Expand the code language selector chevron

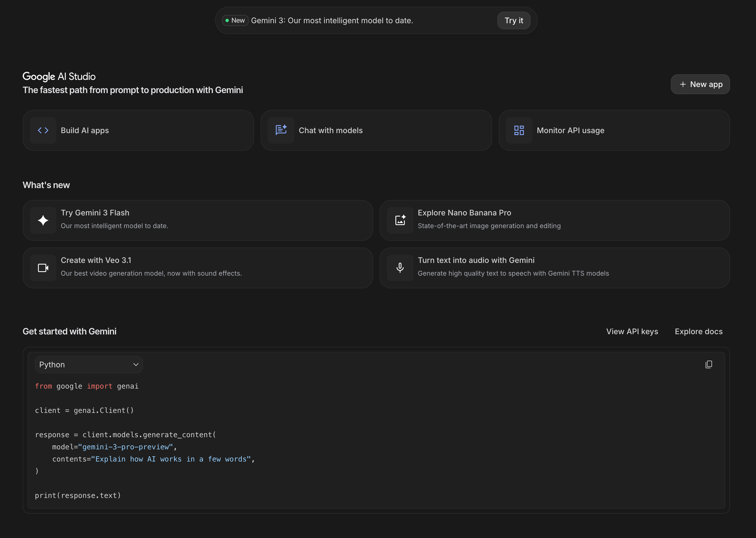coord(136,364)
